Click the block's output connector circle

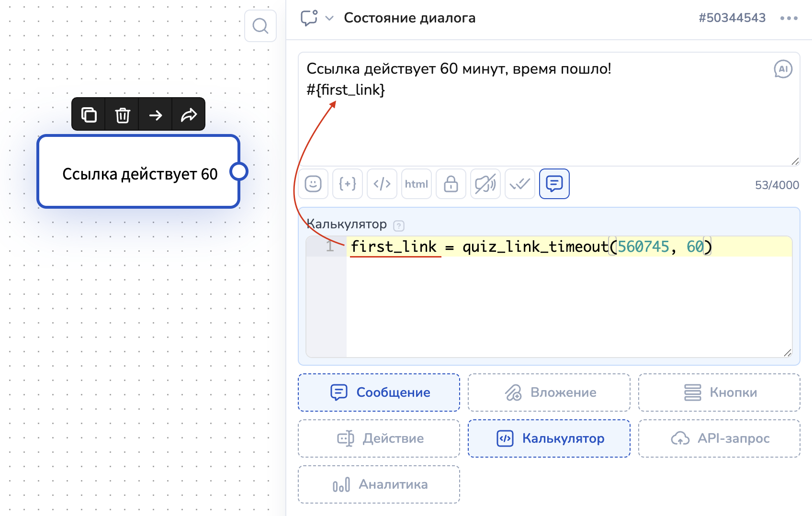click(238, 171)
